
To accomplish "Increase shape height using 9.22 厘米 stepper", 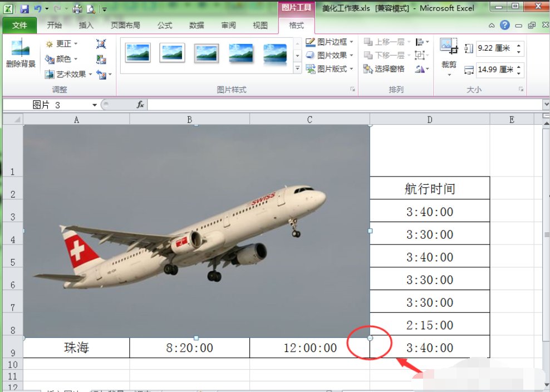I will pos(519,46).
